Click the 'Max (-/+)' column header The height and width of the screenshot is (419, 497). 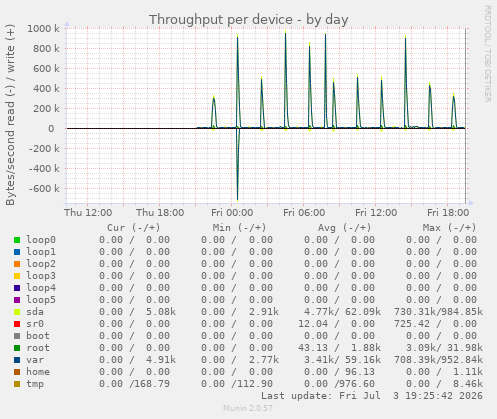[449, 228]
